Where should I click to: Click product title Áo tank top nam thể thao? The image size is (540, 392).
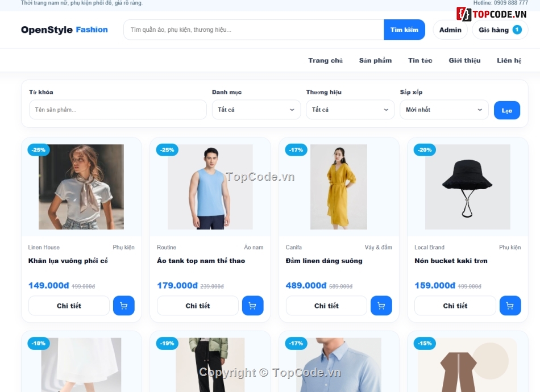click(201, 261)
